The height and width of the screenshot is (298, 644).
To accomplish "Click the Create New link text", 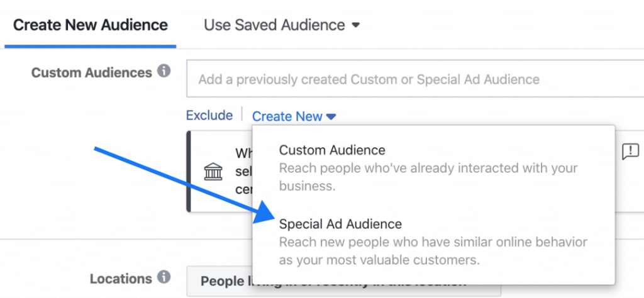I will [x=287, y=116].
